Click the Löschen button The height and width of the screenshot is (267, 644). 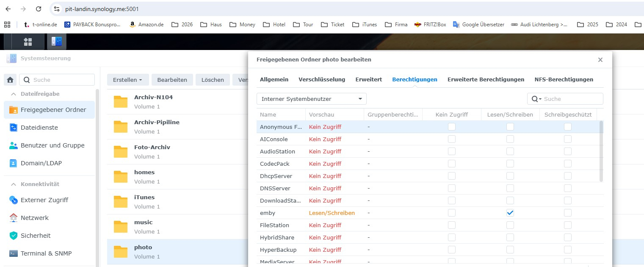point(213,80)
